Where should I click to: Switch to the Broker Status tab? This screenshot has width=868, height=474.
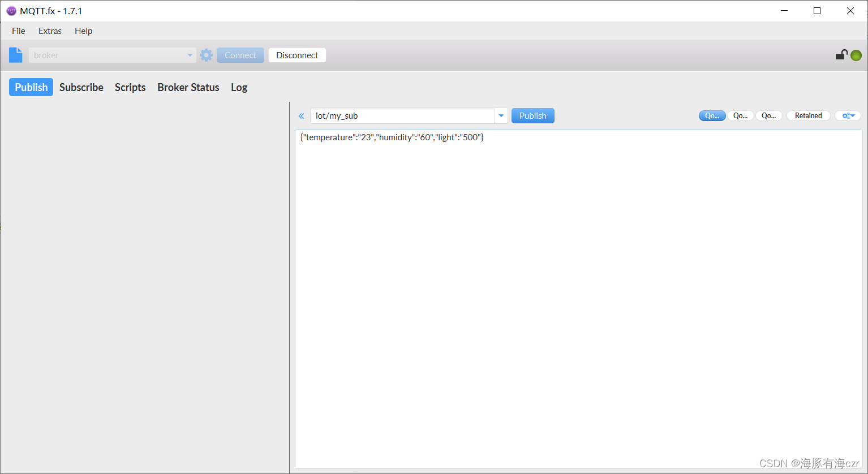tap(188, 87)
